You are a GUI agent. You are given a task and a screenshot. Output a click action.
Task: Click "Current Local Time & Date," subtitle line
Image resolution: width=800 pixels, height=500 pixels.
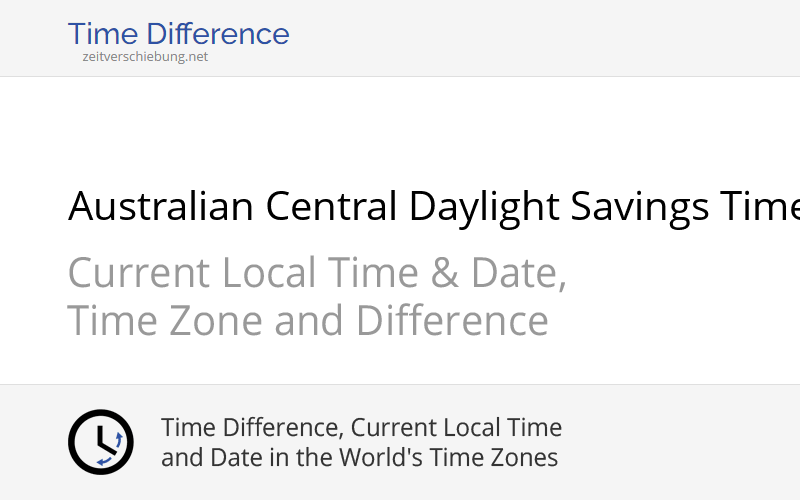pyautogui.click(x=317, y=272)
